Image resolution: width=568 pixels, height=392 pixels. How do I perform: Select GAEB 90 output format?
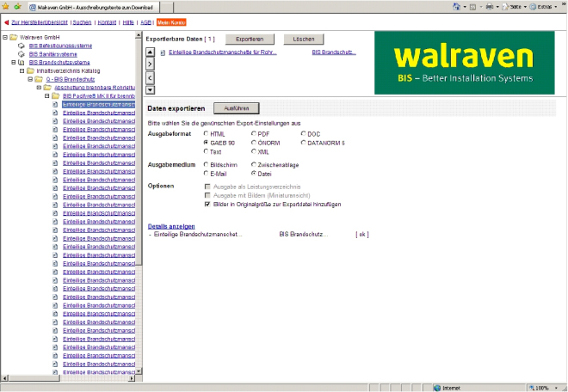coord(206,143)
